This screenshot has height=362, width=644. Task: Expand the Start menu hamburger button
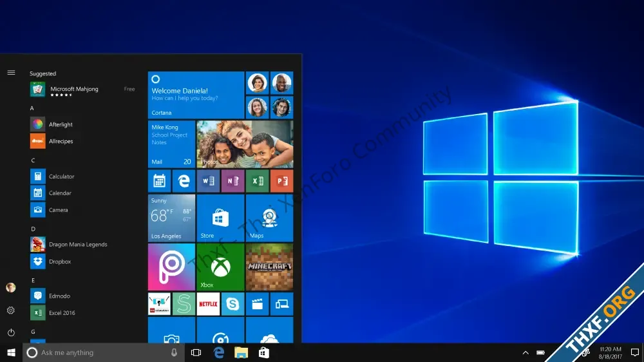point(11,73)
